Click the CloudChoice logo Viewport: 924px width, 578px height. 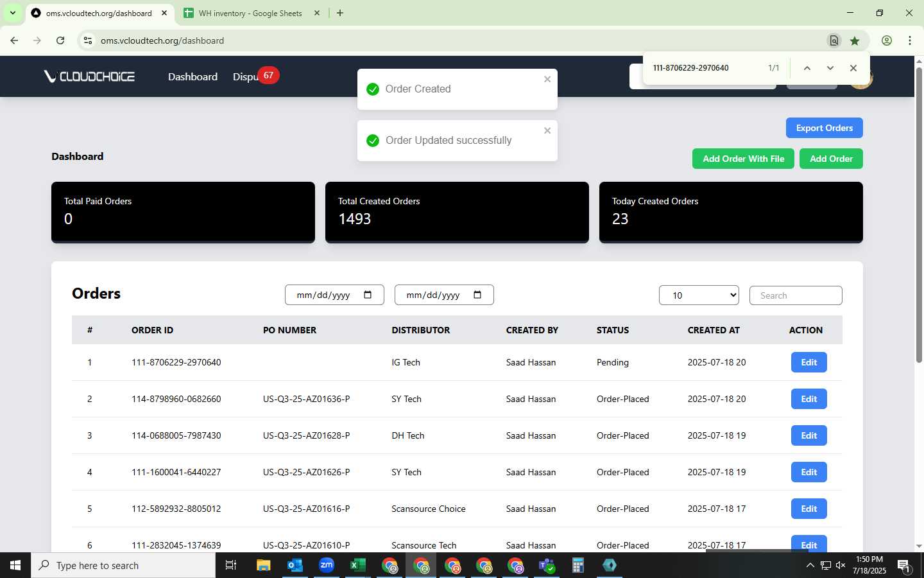(89, 76)
